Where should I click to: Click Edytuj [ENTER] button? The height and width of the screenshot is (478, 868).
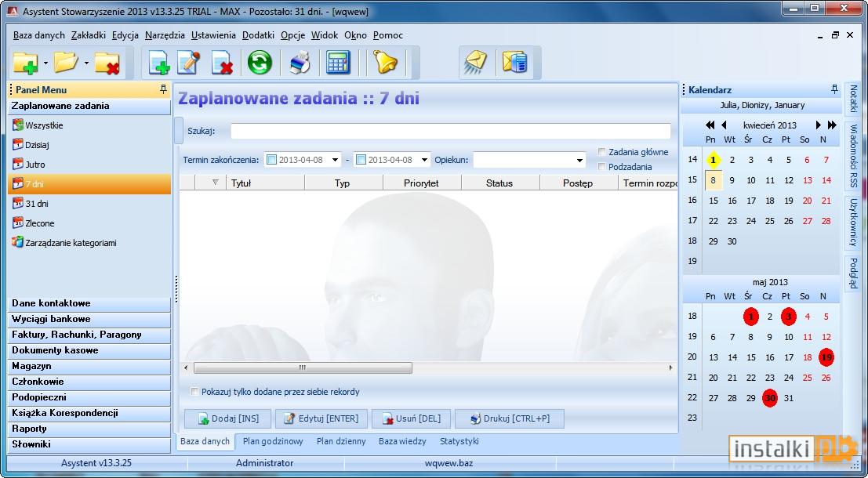(x=321, y=418)
